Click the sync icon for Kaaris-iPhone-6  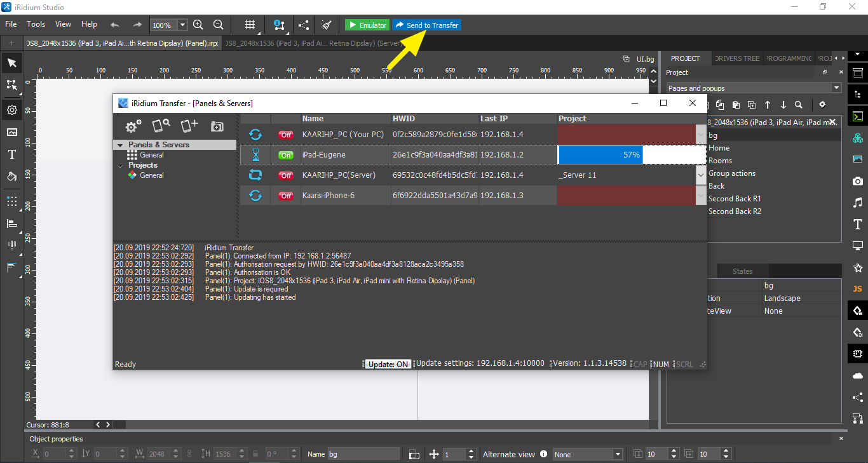(255, 196)
